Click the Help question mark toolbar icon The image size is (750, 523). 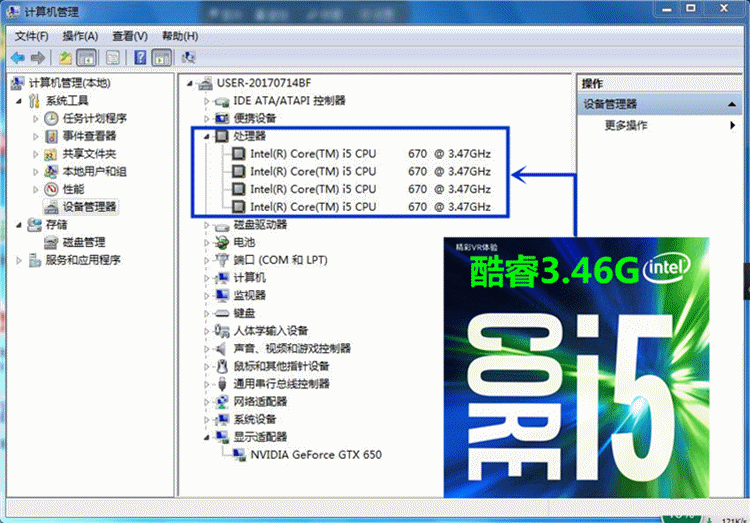point(140,58)
